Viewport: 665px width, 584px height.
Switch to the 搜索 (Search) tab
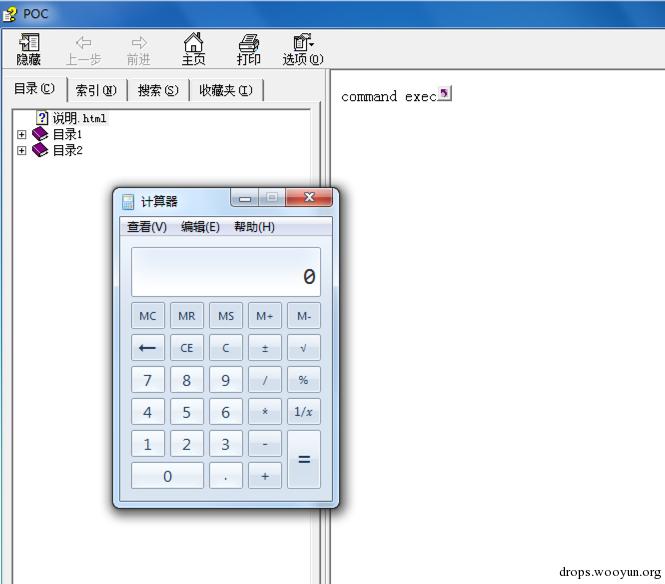(158, 90)
